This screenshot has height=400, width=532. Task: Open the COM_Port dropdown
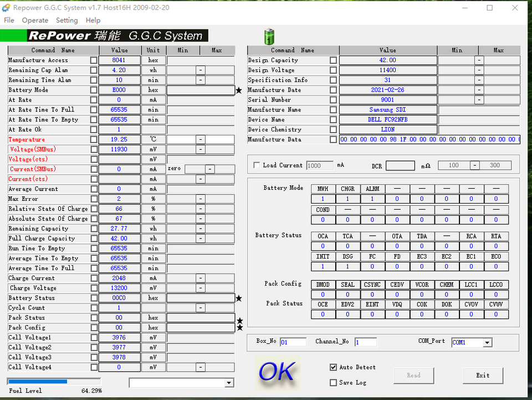pyautogui.click(x=487, y=343)
